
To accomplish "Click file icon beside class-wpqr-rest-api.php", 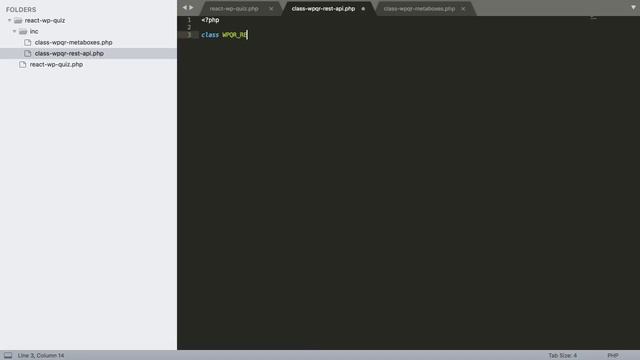I will tap(27, 53).
